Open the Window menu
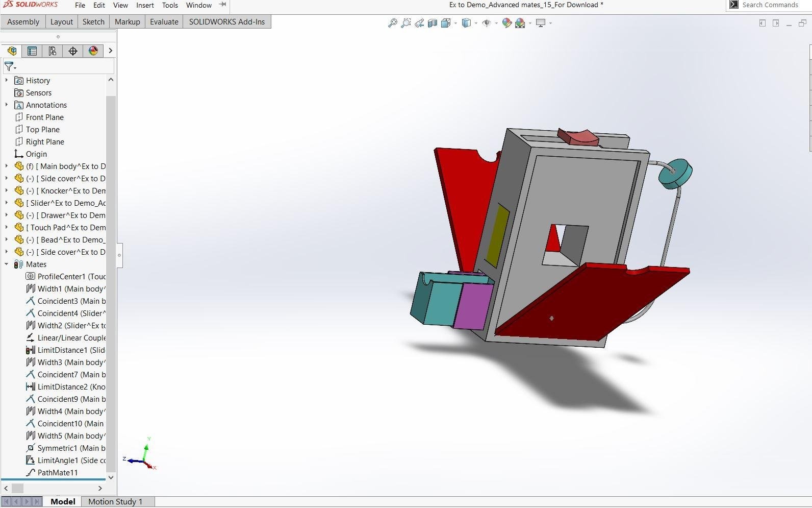The width and height of the screenshot is (812, 508). (199, 5)
